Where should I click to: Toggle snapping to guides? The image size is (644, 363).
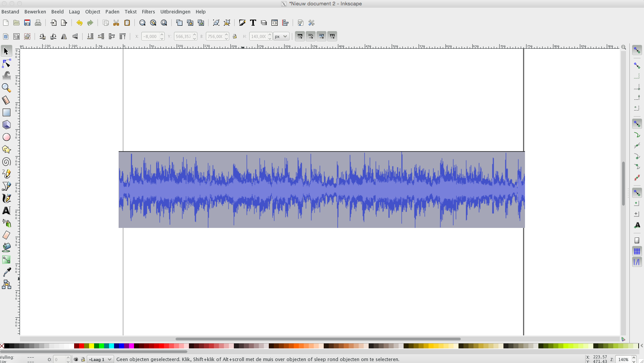tap(637, 262)
